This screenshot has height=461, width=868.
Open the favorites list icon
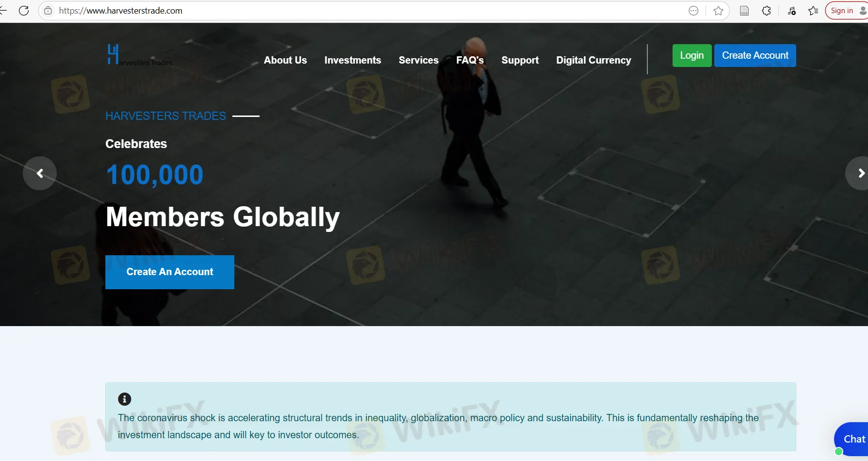[814, 10]
